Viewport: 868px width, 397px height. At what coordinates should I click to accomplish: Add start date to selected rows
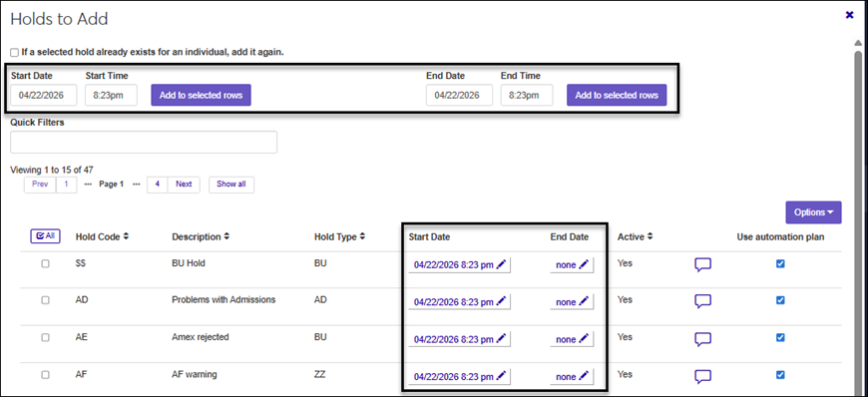tap(201, 95)
